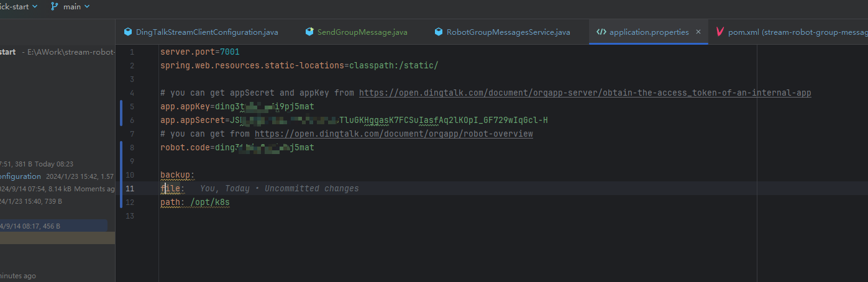Click the project root path E:\AWork\stream-robot
The width and height of the screenshot is (868, 282).
pos(71,52)
